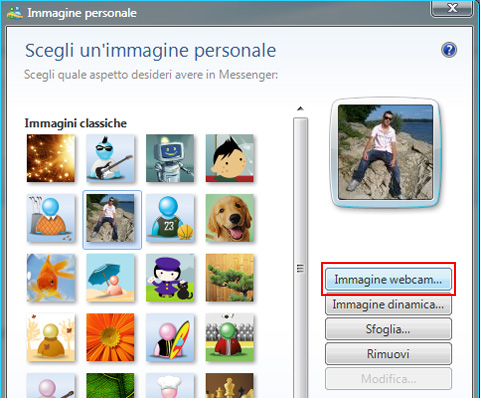The height and width of the screenshot is (398, 480).
Task: Open the Immagine dinamica... option
Action: (x=388, y=305)
